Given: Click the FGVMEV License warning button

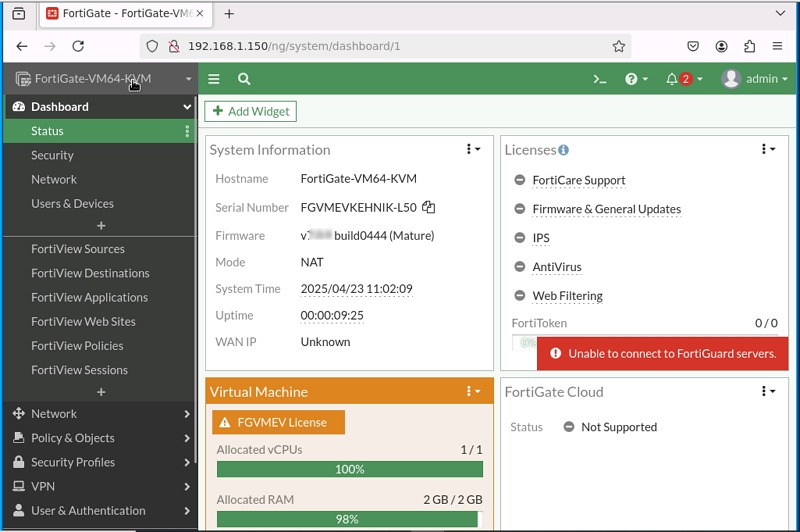Looking at the screenshot, I should click(x=278, y=422).
